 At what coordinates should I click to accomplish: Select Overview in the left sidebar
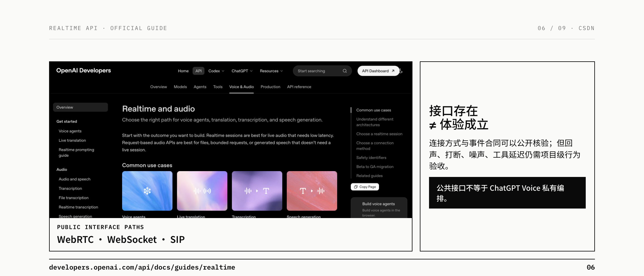[x=80, y=107]
